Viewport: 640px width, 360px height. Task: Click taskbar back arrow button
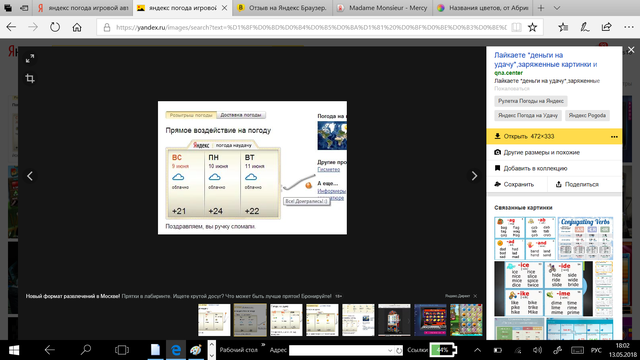(50, 350)
